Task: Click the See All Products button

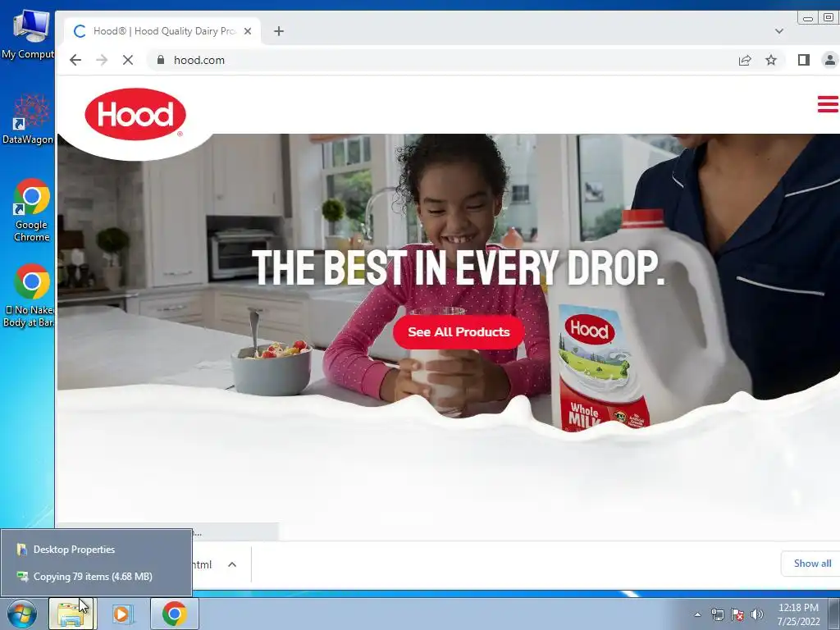Action: tap(459, 332)
